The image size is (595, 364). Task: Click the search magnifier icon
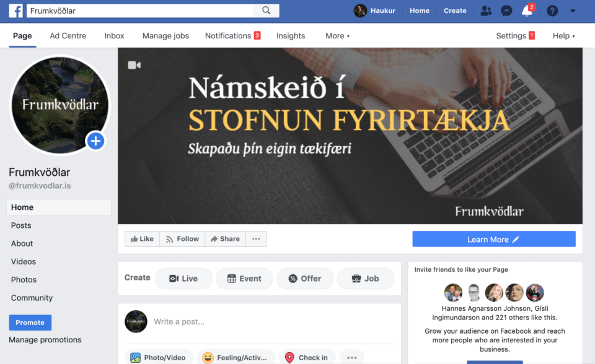pyautogui.click(x=267, y=11)
